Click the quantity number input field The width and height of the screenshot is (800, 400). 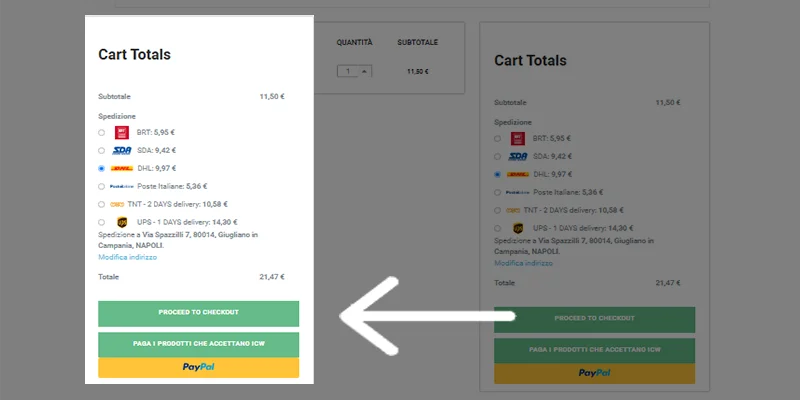(x=349, y=71)
